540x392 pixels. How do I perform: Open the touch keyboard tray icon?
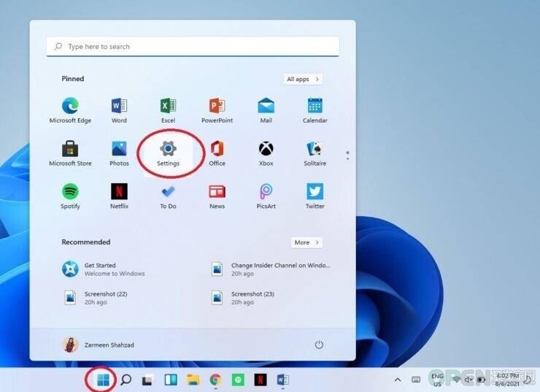416,380
